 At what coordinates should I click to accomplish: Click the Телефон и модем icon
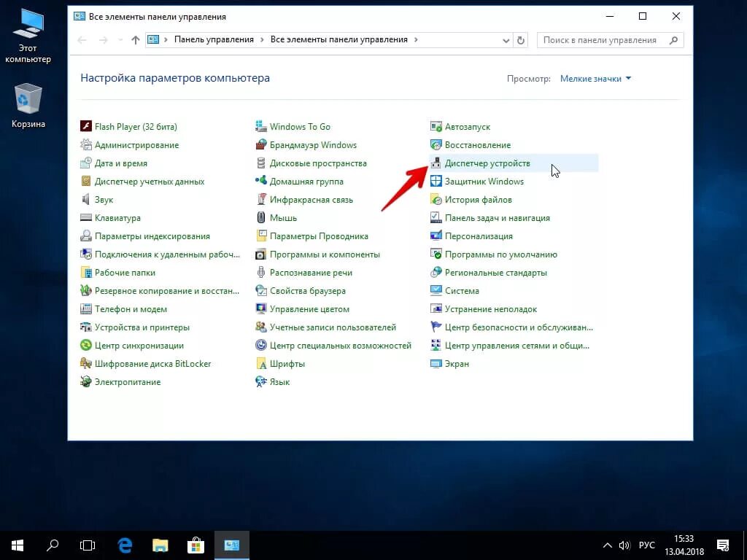86,309
